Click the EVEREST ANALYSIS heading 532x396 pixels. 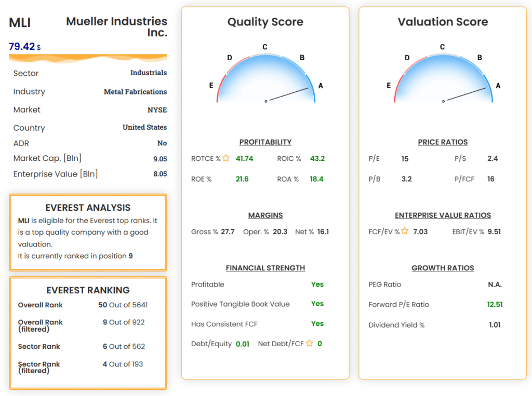coord(88,208)
